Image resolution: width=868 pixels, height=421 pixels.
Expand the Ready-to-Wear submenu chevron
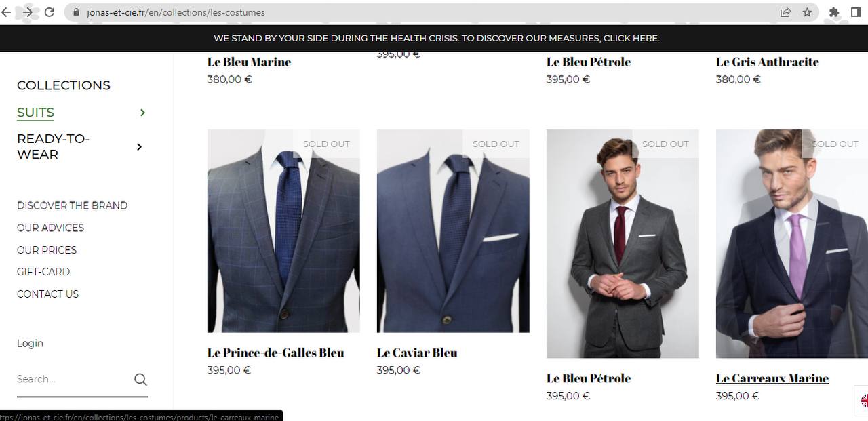(139, 146)
